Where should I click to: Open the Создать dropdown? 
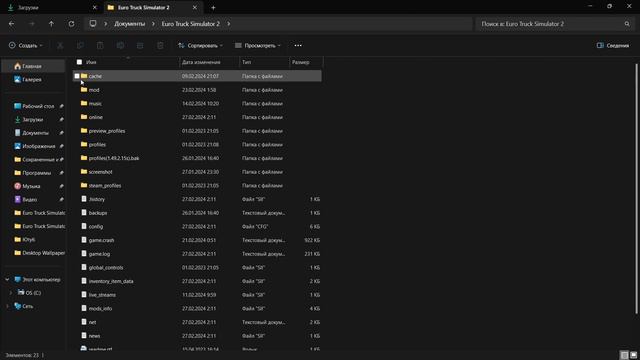(26, 45)
